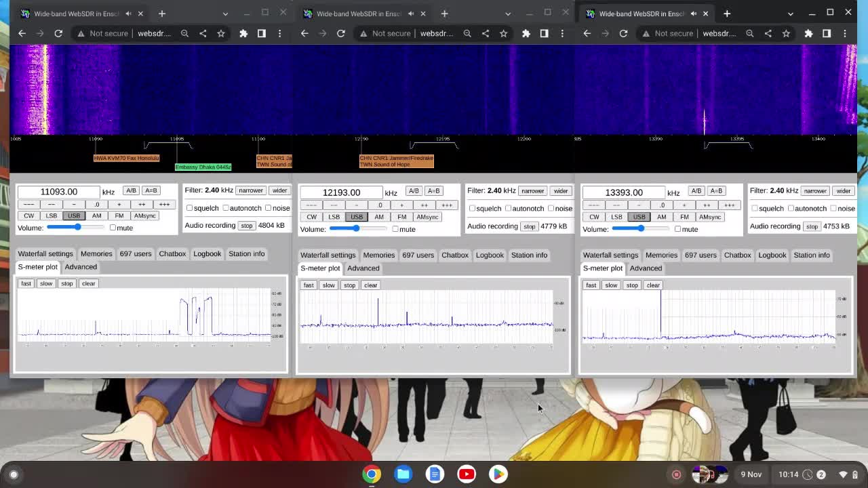This screenshot has height=488, width=868.
Task: Click Embassy Dhaka station label on waterfall
Action: 203,167
